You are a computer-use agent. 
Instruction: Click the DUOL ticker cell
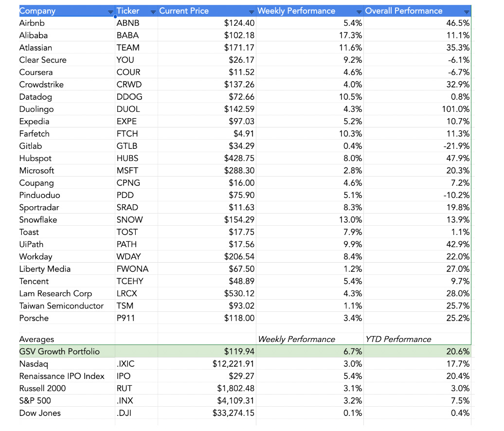[136, 109]
